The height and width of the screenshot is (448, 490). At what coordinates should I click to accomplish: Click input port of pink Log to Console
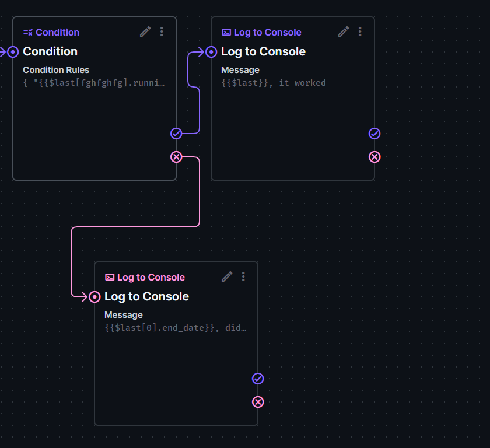(x=94, y=297)
